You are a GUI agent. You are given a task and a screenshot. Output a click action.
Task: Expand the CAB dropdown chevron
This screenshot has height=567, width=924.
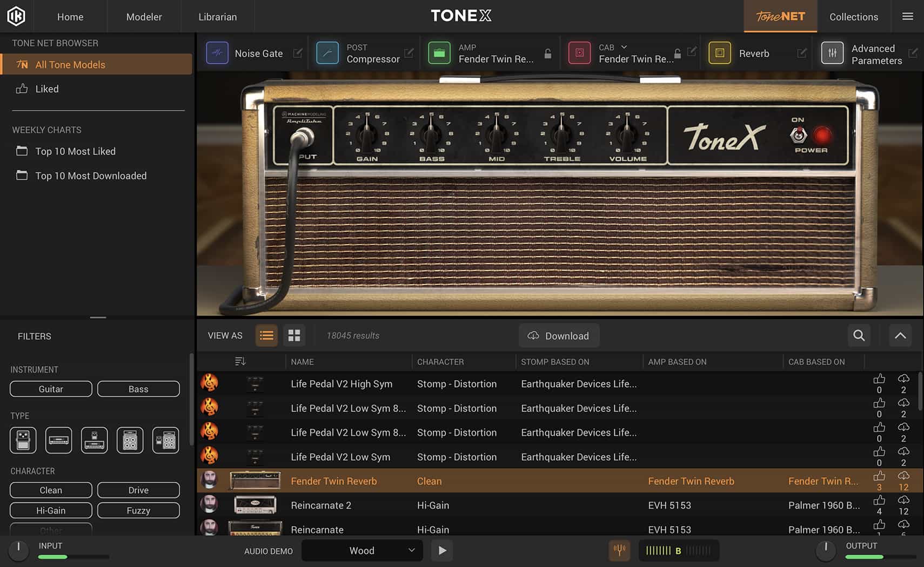pos(624,47)
